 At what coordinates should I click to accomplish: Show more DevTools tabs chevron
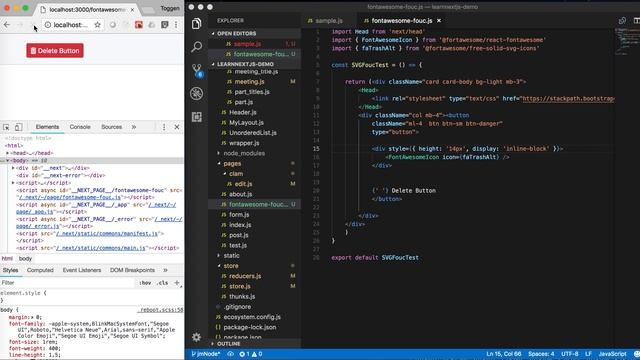(x=133, y=127)
